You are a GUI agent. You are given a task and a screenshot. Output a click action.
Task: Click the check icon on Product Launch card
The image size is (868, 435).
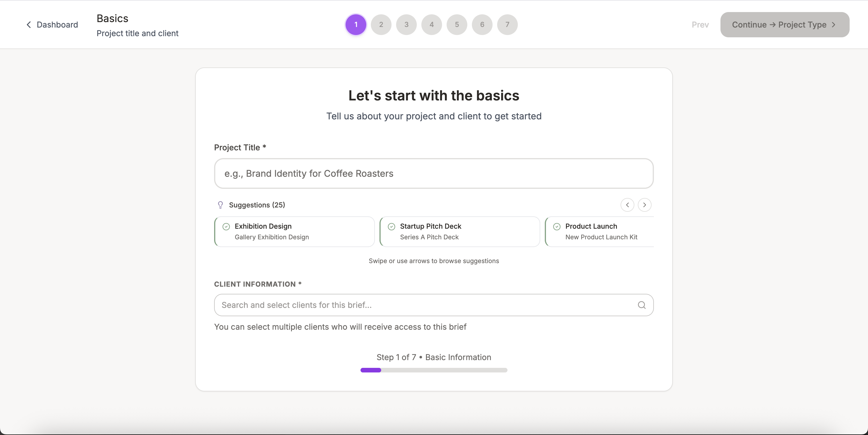tap(557, 226)
